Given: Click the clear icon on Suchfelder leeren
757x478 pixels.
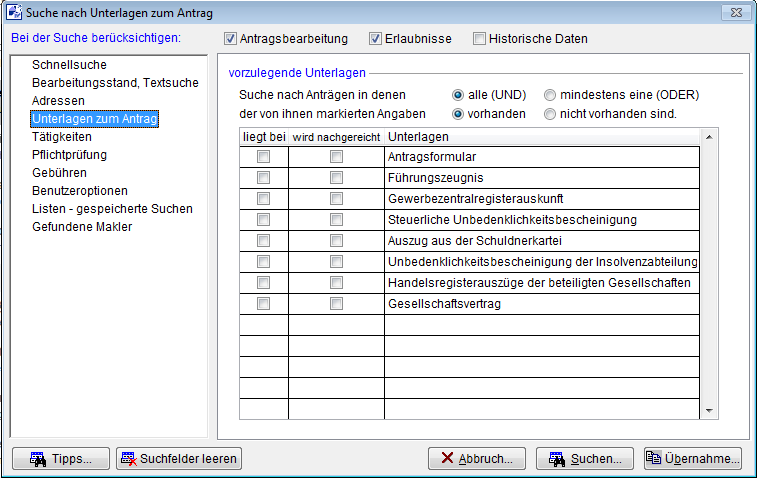Looking at the screenshot, I should [128, 459].
